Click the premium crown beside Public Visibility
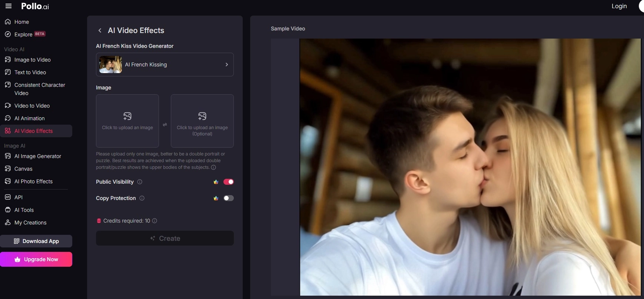Image resolution: width=644 pixels, height=299 pixels. 216,182
